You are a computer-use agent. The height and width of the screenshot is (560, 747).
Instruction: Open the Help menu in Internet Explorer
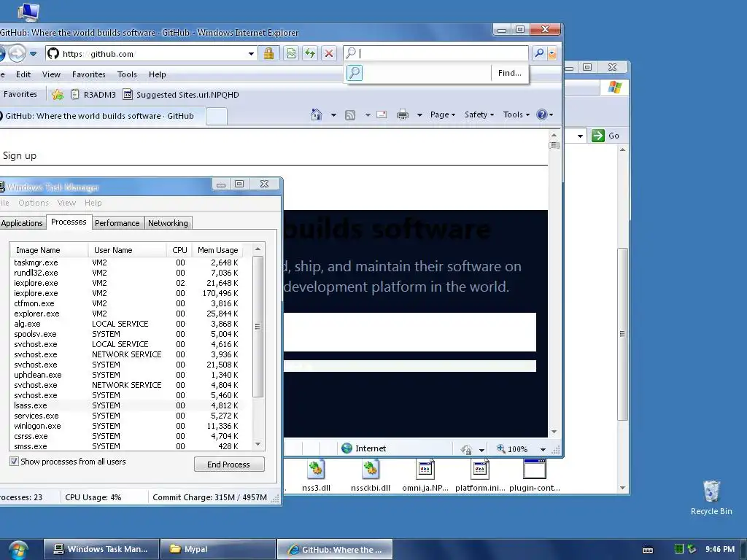click(x=157, y=74)
